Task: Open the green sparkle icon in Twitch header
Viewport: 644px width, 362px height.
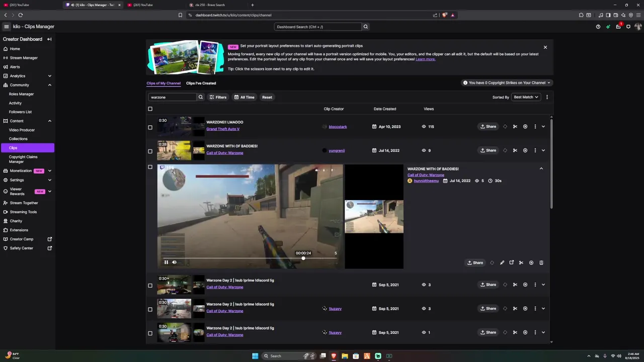Action: [608, 27]
